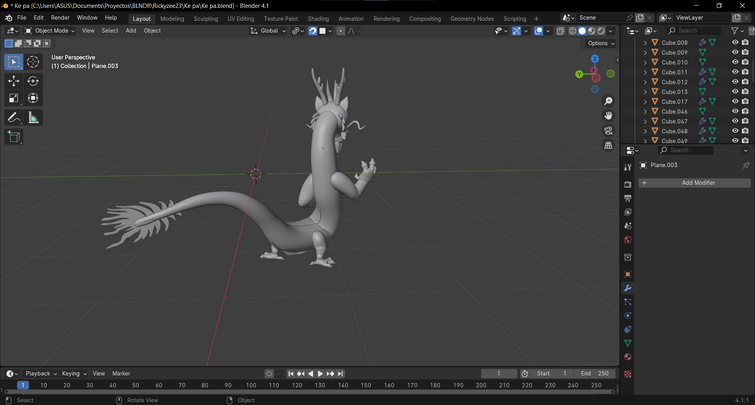Open the Output properties tab
Screen dimensions: 755x405
pyautogui.click(x=627, y=198)
